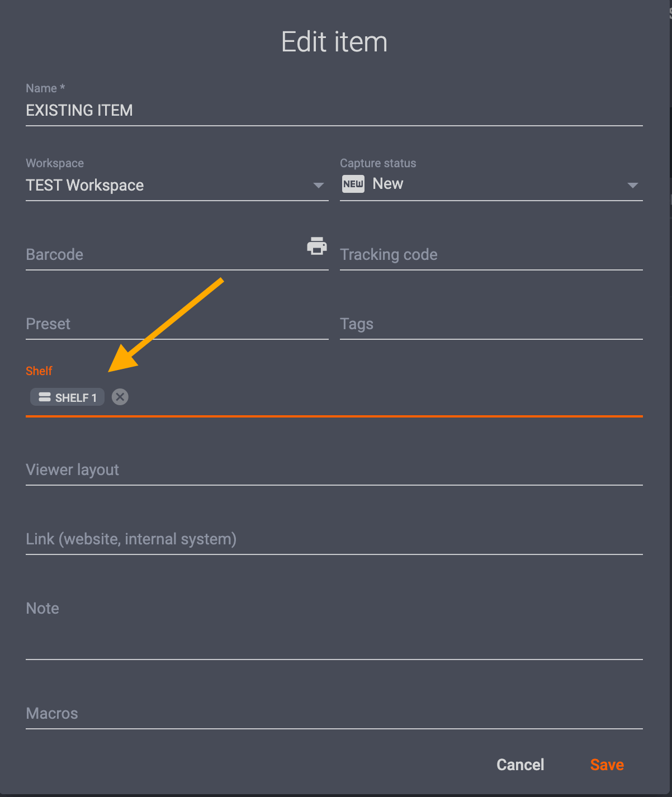The image size is (672, 797).
Task: Open the Viewer layout field
Action: coord(334,470)
